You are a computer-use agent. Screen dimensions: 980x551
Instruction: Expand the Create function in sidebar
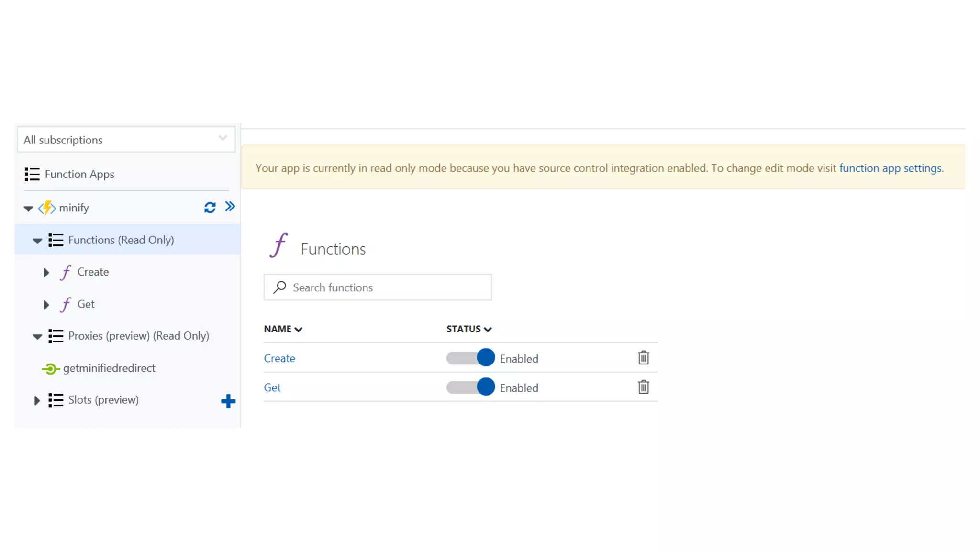pyautogui.click(x=46, y=273)
